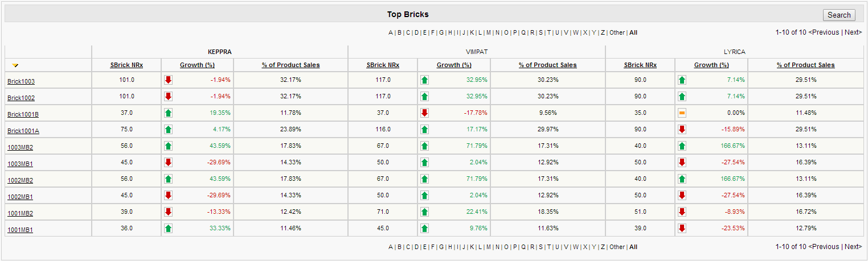This screenshot has width=868, height=261.
Task: Click orange flat icon in Brick1001B LYRICA growth
Action: point(682,113)
